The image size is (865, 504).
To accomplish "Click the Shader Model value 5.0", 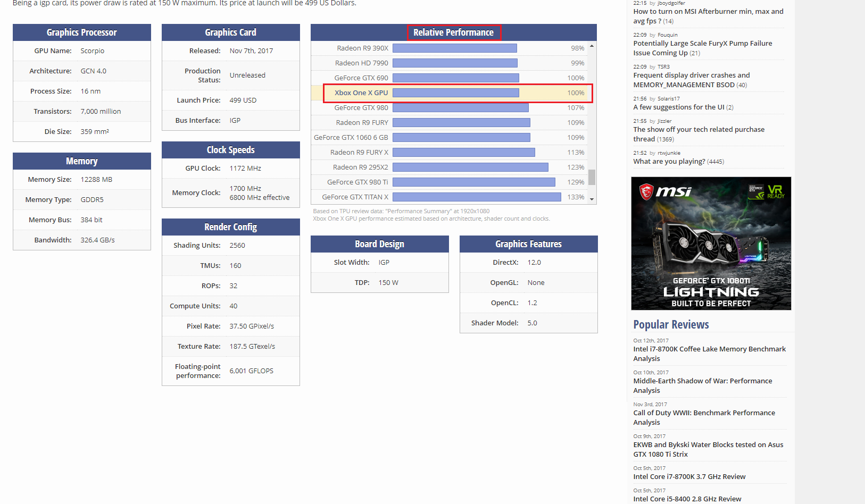I will pos(533,323).
